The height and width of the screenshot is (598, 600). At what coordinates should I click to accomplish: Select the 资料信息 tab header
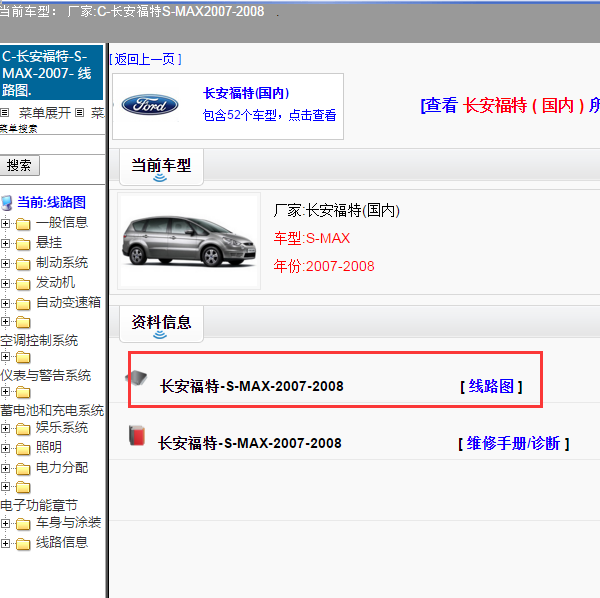point(161,324)
